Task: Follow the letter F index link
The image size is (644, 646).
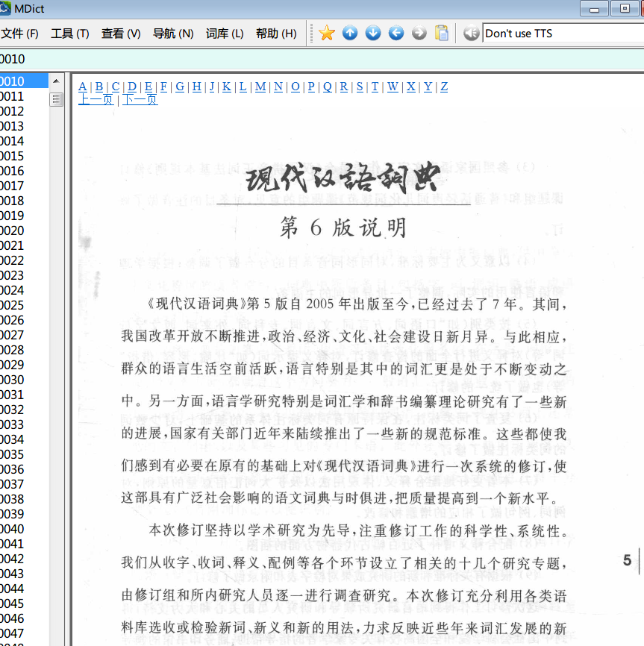Action: 163,87
